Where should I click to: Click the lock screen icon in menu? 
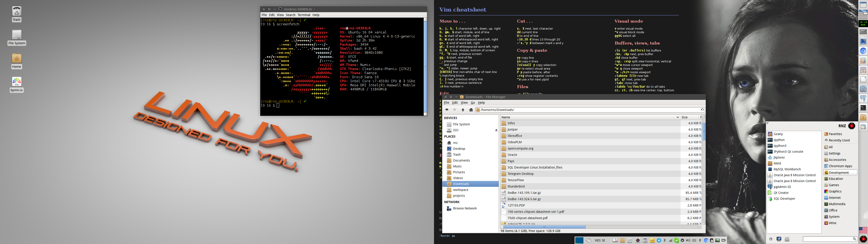779,239
